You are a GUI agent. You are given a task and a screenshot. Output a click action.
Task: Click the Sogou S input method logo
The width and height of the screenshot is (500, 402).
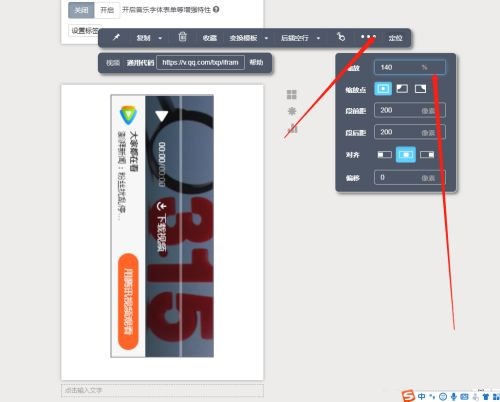click(x=408, y=396)
